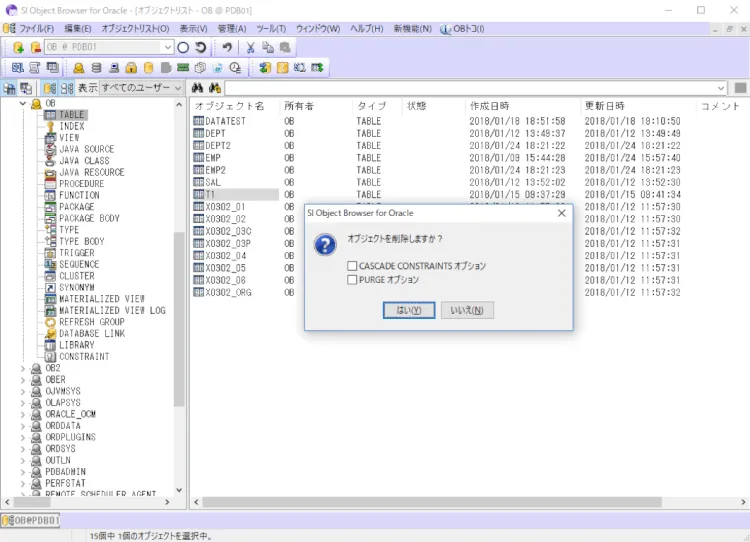The height and width of the screenshot is (542, 750).
Task: Select the DATATEST table row
Action: click(x=225, y=122)
